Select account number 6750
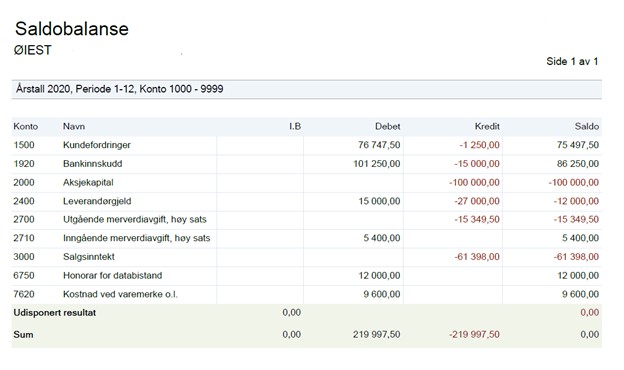Image resolution: width=624 pixels, height=370 pixels. pyautogui.click(x=24, y=275)
